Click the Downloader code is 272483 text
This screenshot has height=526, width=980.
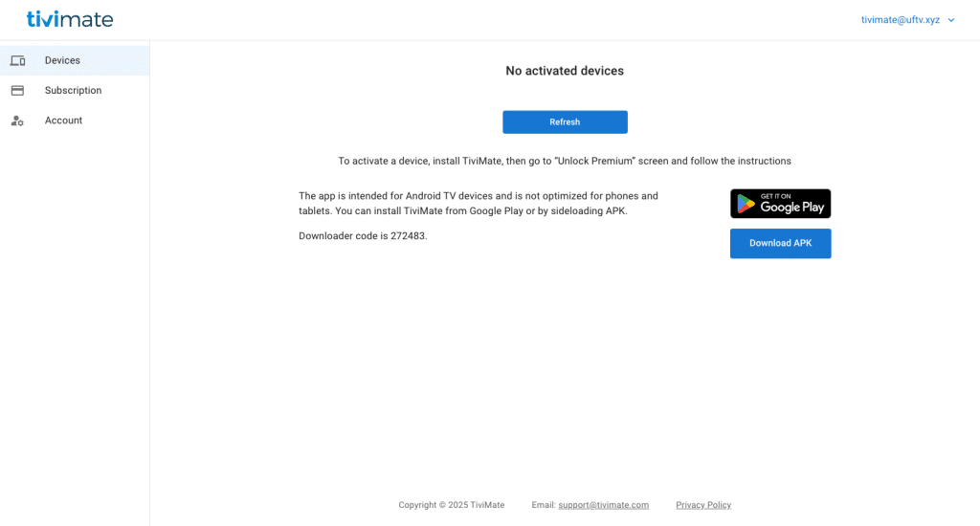[x=363, y=236]
